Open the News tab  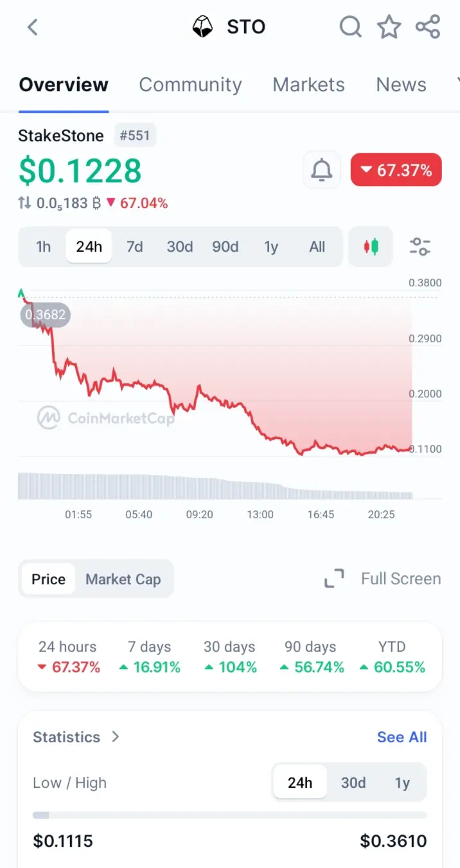pos(401,85)
